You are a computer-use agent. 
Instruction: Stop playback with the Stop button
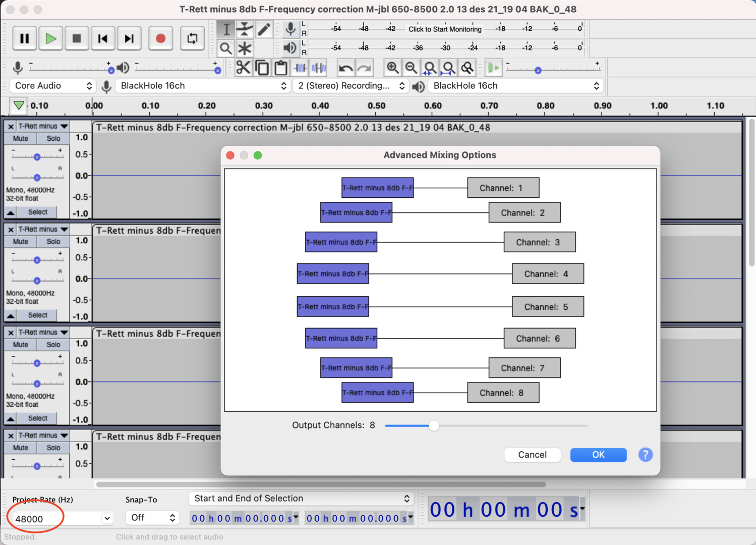point(77,38)
